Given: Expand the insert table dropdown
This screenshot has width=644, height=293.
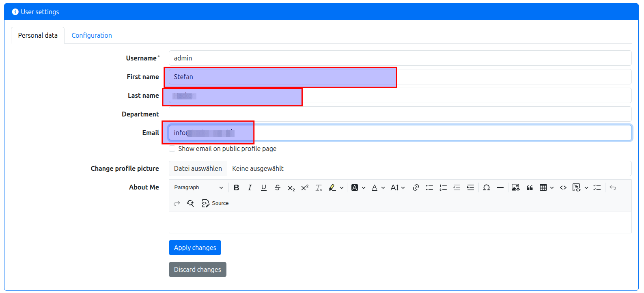Looking at the screenshot, I should [552, 187].
